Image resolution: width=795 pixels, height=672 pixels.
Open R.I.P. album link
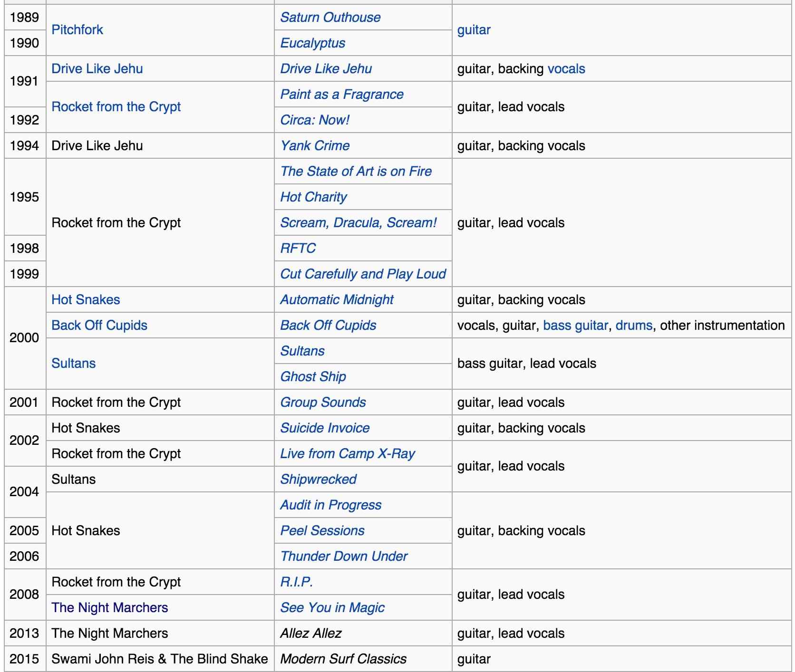[297, 582]
